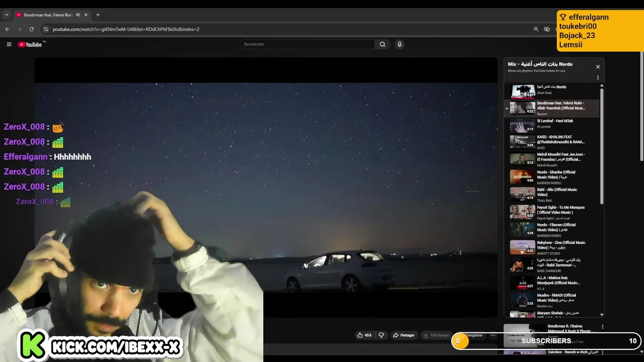Click the browser forward arrow
Image resolution: width=644 pixels, height=362 pixels.
pyautogui.click(x=20, y=29)
